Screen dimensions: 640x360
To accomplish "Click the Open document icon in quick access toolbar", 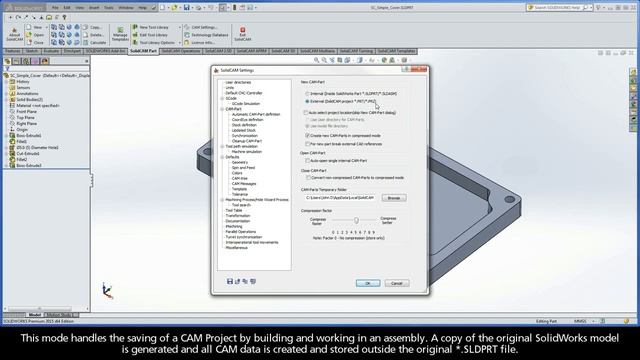I will [x=174, y=7].
